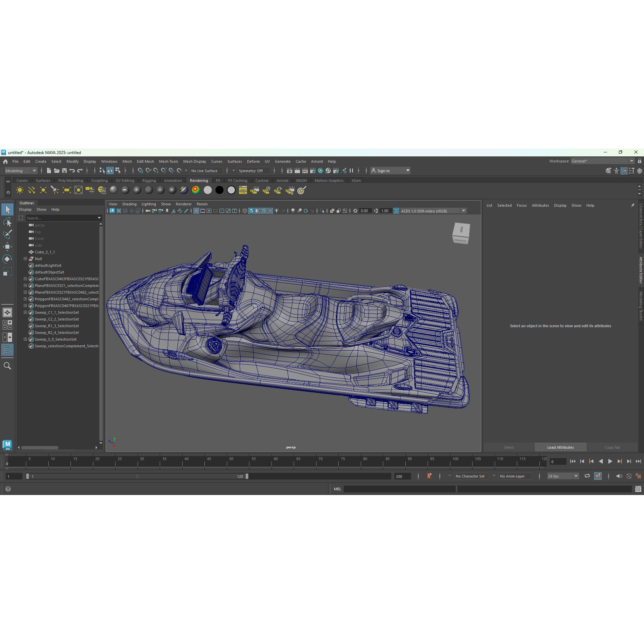Screen dimensions: 644x644
Task: Toggle the grid display icon in viewport
Action: 196,211
